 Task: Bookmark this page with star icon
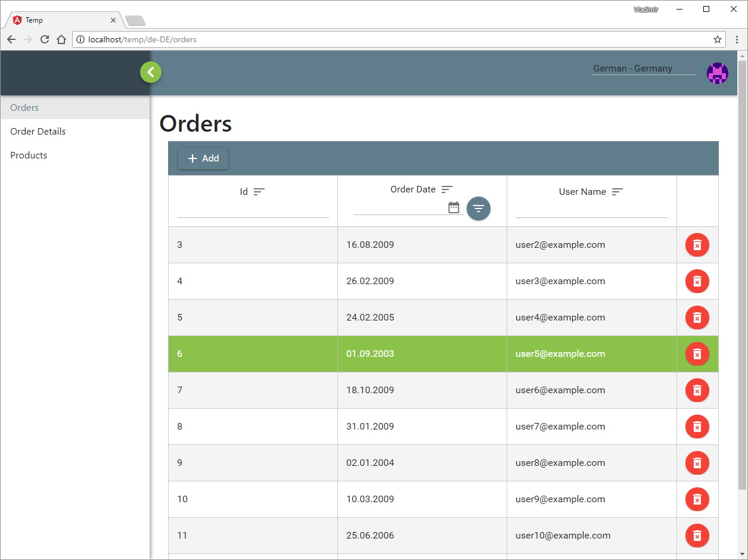(x=718, y=39)
